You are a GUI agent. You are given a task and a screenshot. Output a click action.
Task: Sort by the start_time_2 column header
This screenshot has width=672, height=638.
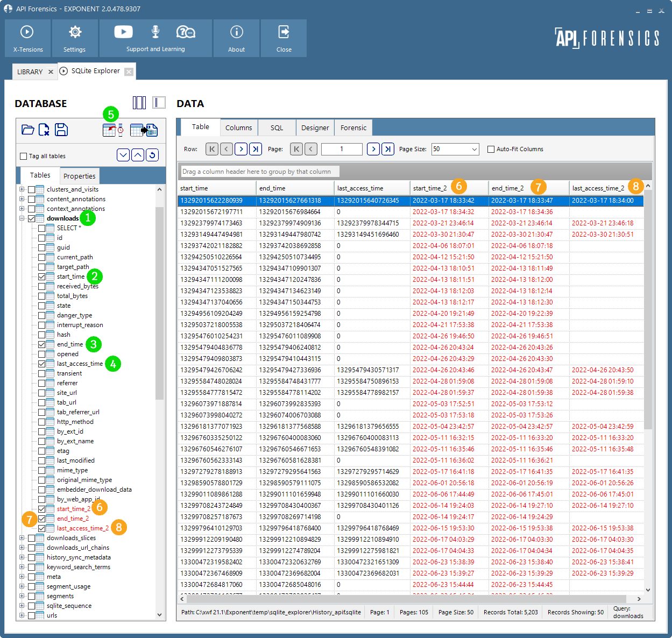click(430, 188)
